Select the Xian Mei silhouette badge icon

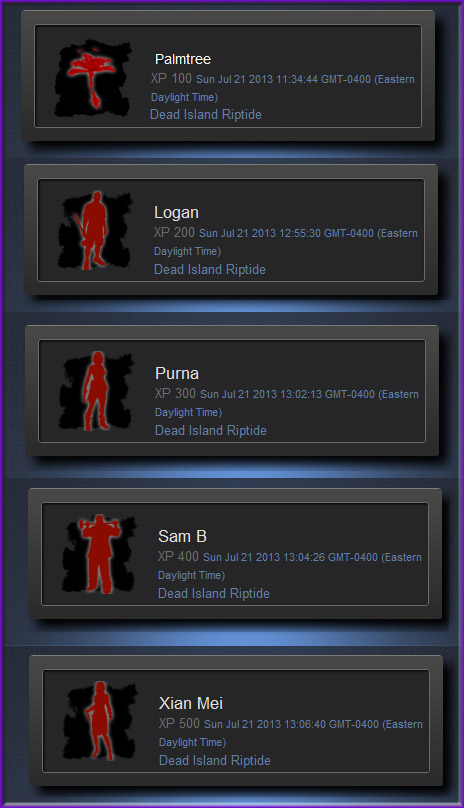pos(100,721)
